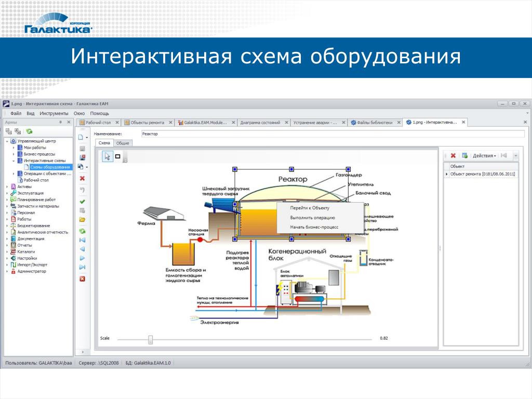
Task: Select the Объект ремонта [0181/08.06.2011] row
Action: click(x=481, y=174)
